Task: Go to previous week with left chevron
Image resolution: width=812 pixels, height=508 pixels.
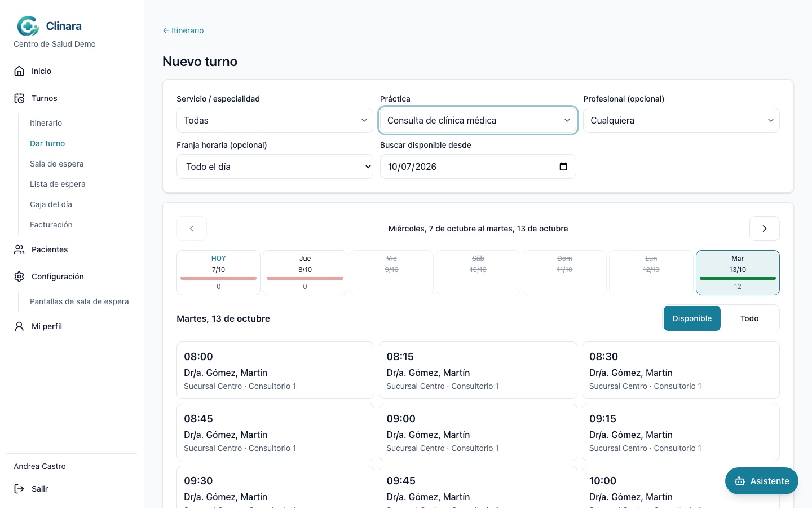Action: (192, 229)
